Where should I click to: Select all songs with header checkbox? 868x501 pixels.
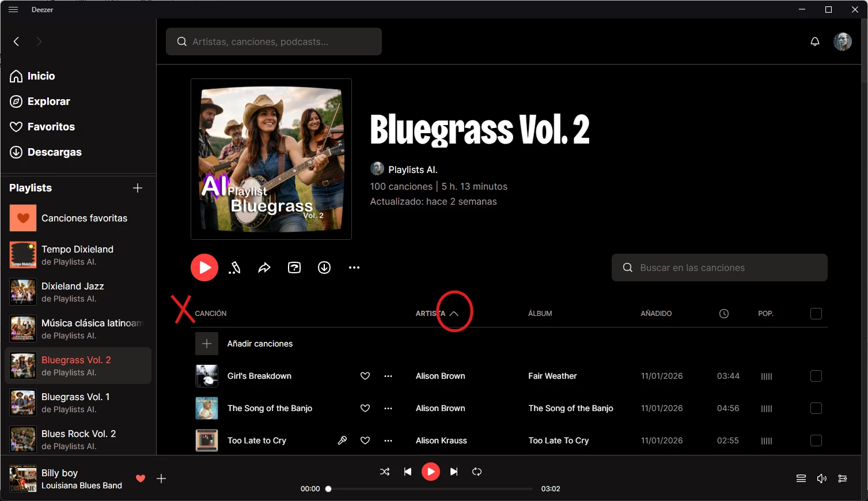[x=816, y=314]
